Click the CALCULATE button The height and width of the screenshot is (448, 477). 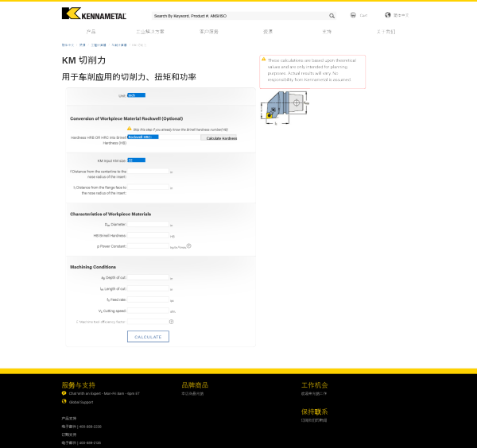148,337
